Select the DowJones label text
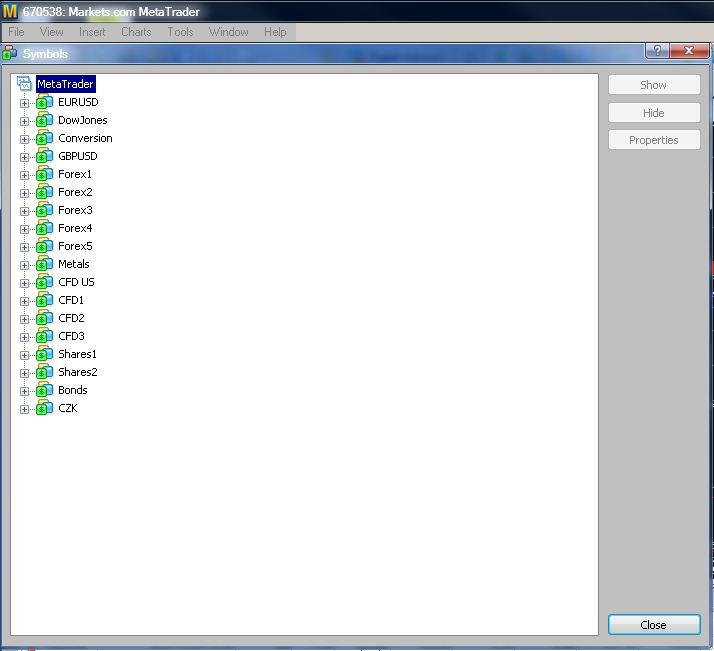The height and width of the screenshot is (651, 714). point(83,120)
